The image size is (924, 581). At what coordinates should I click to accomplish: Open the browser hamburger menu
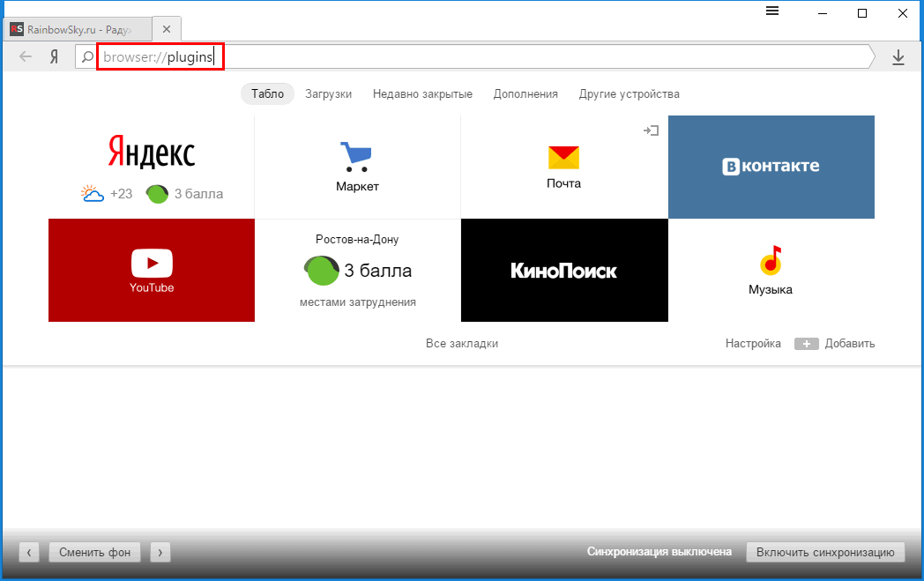(x=772, y=11)
